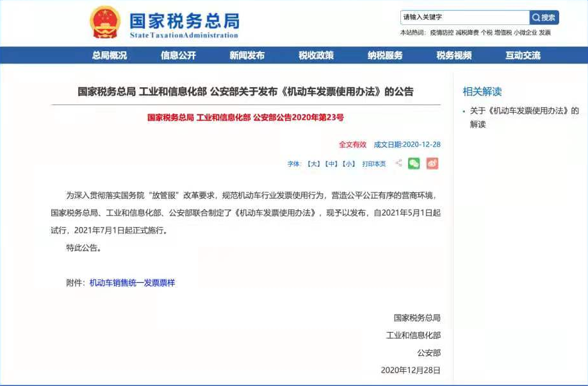Share the article via Weibo icon
Screen dimensions: 588x386
point(432,164)
